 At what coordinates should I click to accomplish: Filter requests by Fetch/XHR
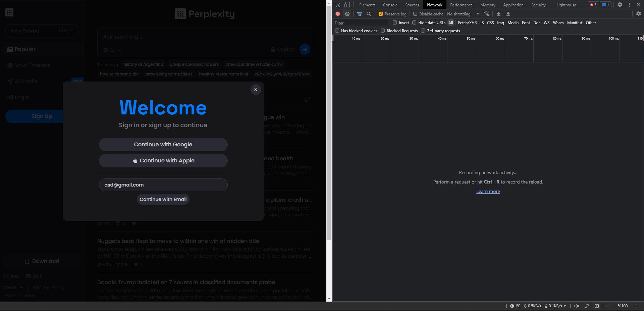click(467, 22)
